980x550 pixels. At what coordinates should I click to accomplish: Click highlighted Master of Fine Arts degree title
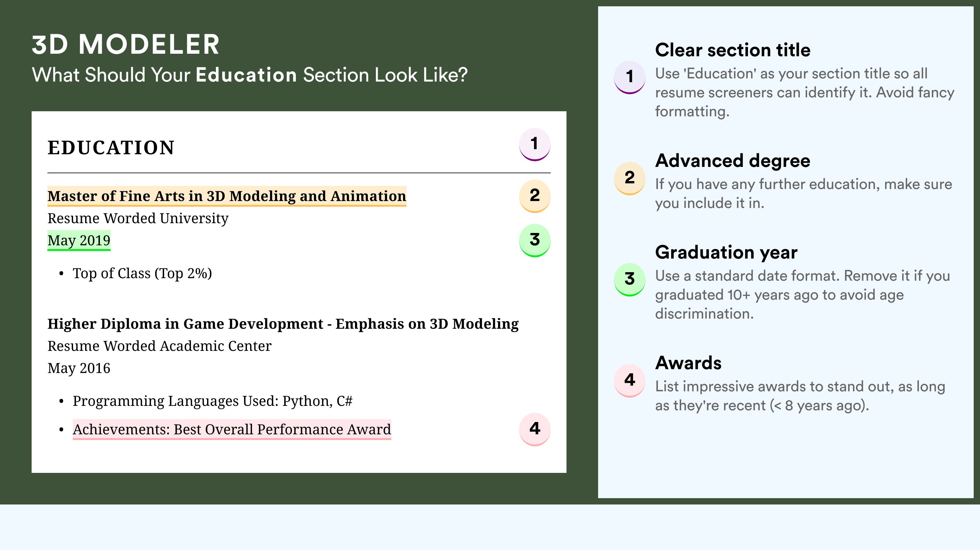[227, 196]
